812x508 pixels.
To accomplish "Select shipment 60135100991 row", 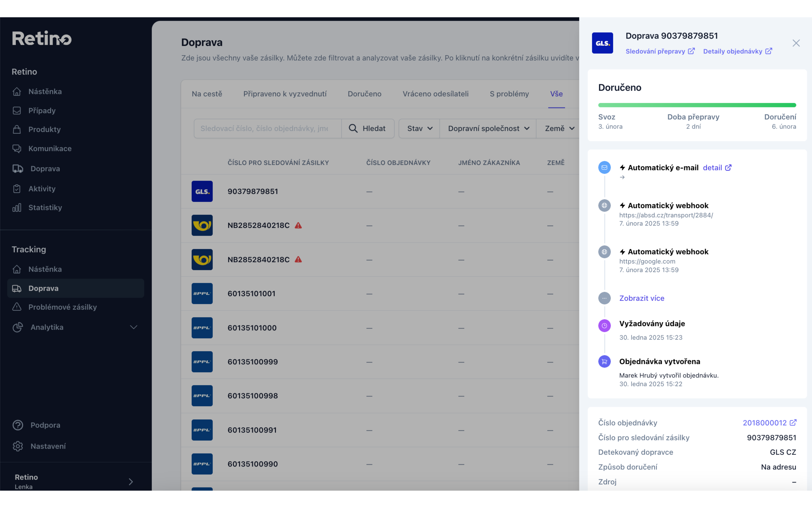I will point(380,430).
